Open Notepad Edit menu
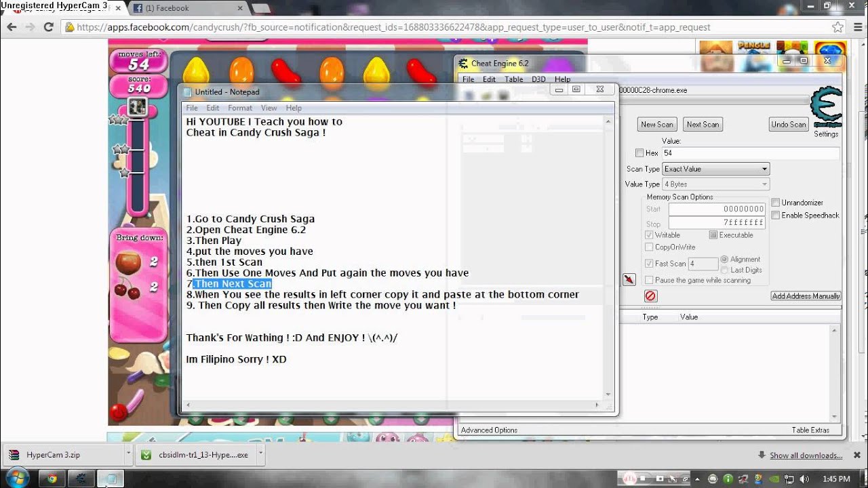868x488 pixels. [x=213, y=108]
